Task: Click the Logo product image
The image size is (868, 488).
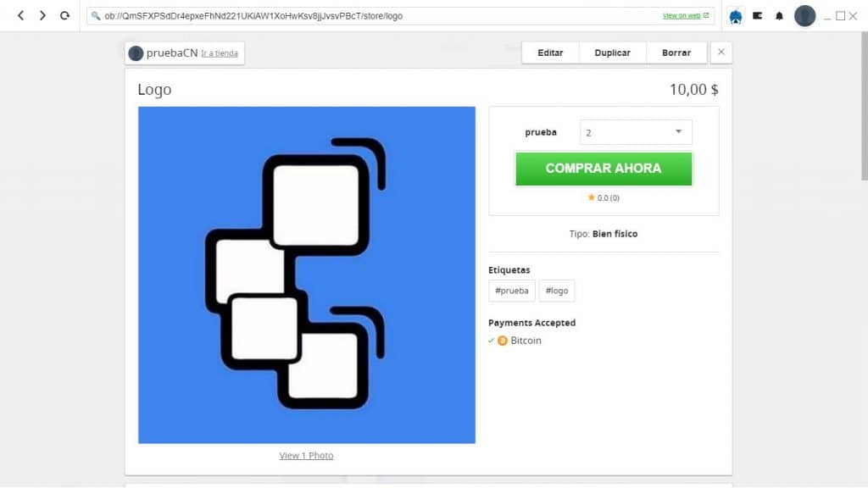Action: pyautogui.click(x=307, y=275)
